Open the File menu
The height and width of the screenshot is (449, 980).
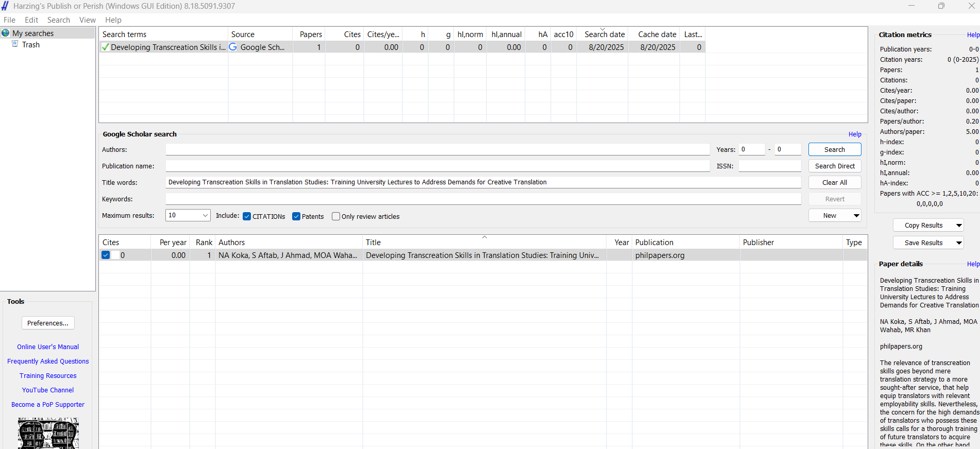pyautogui.click(x=10, y=20)
